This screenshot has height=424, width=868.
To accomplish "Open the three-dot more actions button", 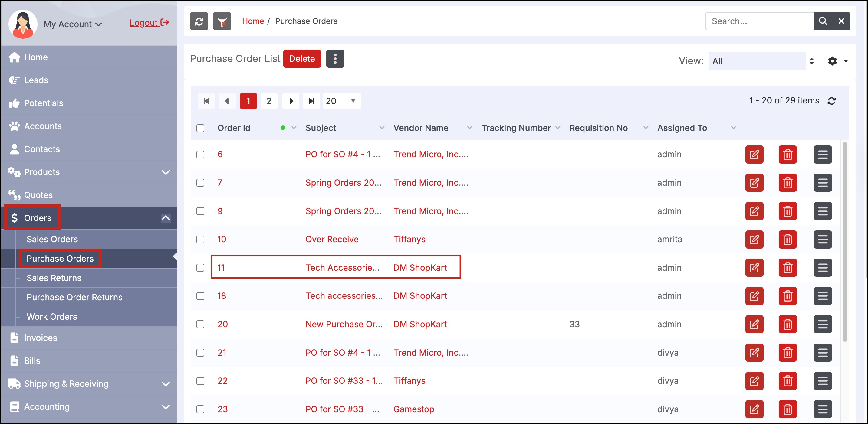I will coord(335,59).
